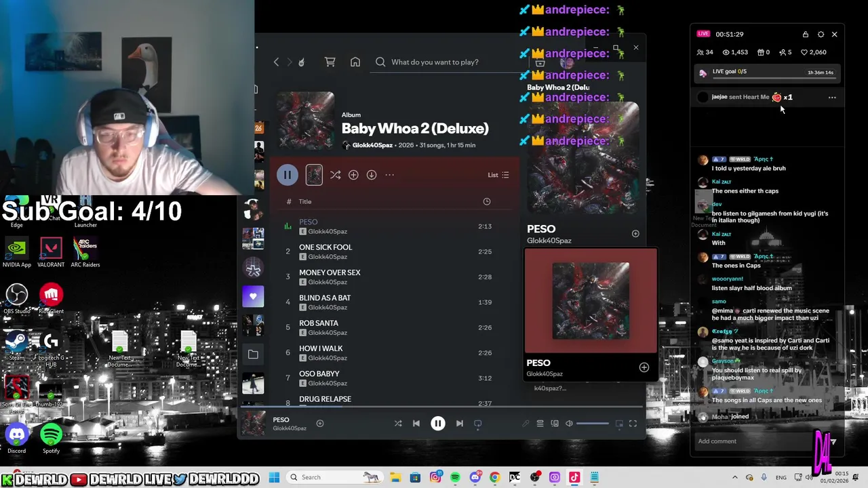868x488 pixels.
Task: Open the Spotify desktop shortcut
Action: click(x=51, y=438)
